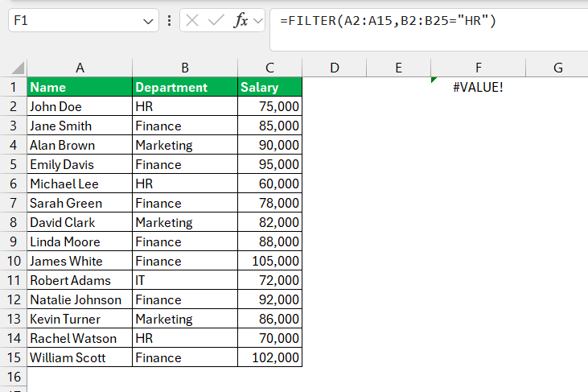Click the 85,000 salary cell
Viewport: 588px width, 392px height.
coord(269,126)
